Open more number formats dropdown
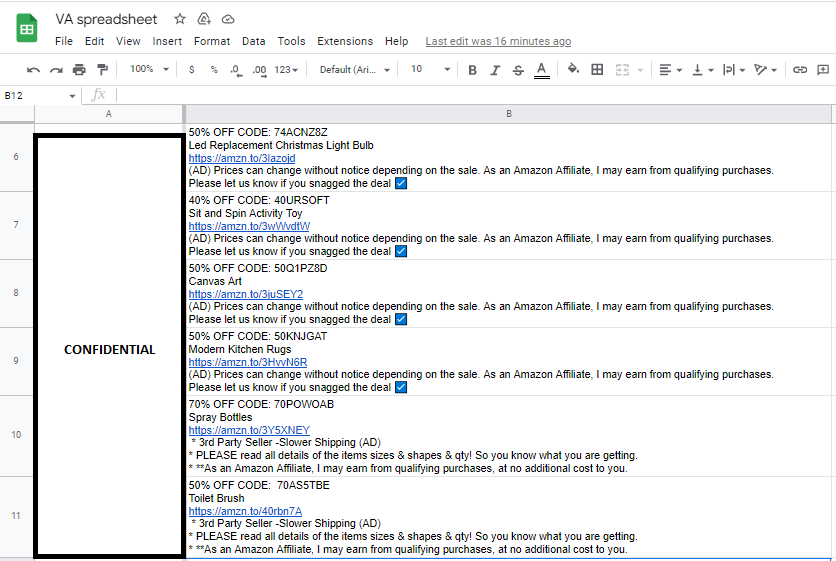The width and height of the screenshot is (836, 561). 286,70
